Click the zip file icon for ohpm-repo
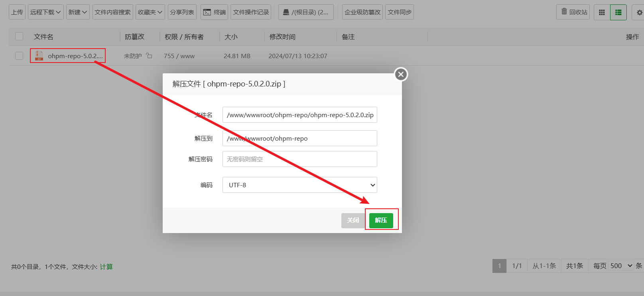Image resolution: width=644 pixels, height=296 pixels. click(x=39, y=56)
